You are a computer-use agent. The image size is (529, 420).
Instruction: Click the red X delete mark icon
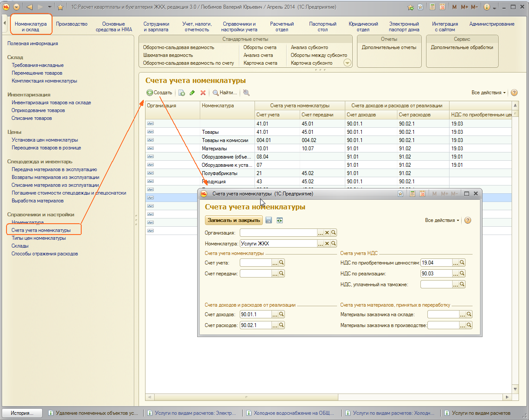pos(203,93)
